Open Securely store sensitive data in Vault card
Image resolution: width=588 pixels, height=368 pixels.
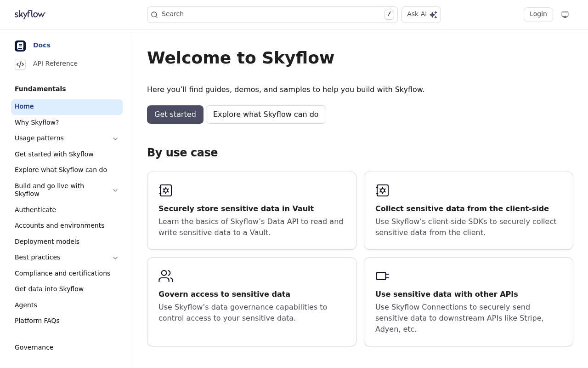[252, 211]
